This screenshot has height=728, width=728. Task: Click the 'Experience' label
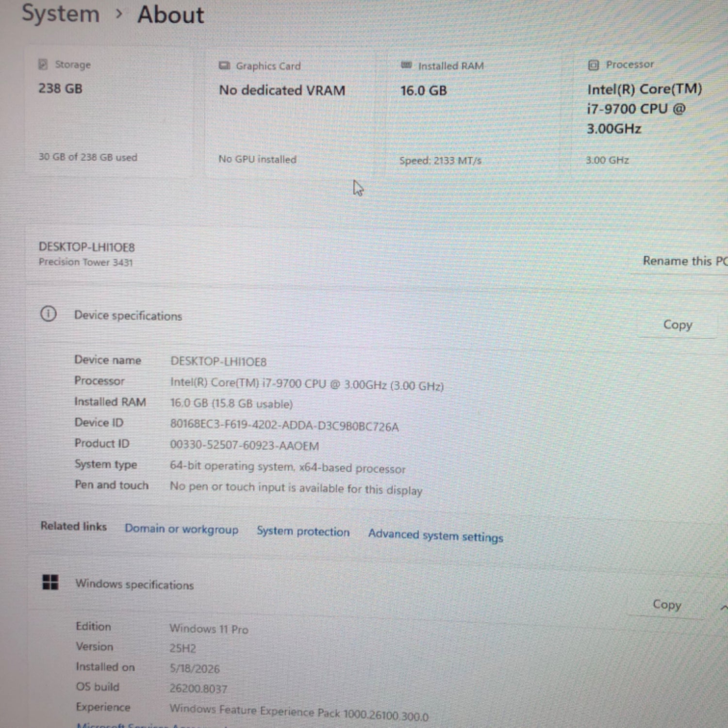[x=103, y=707]
